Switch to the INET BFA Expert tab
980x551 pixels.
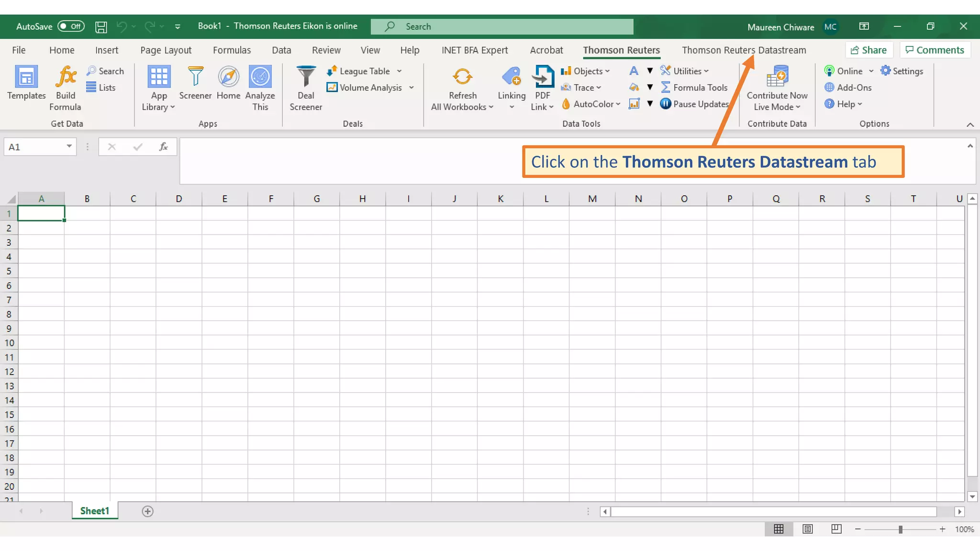click(x=475, y=50)
